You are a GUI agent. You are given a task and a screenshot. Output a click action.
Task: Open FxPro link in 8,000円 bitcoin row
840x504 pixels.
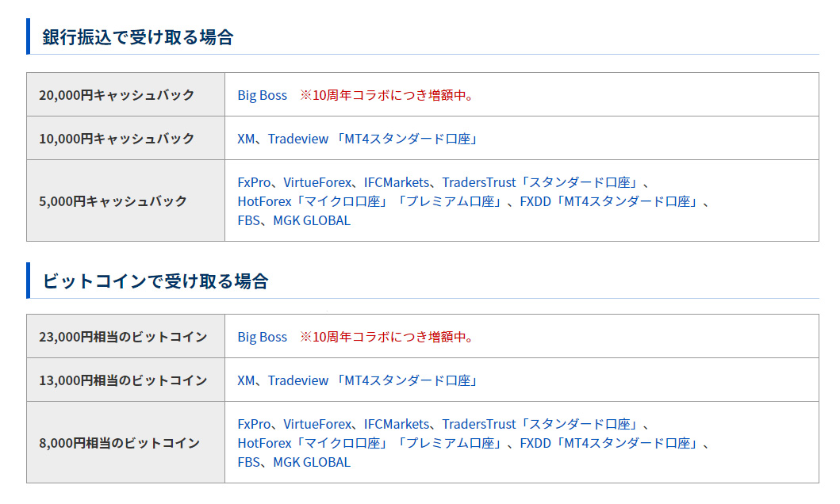(254, 424)
